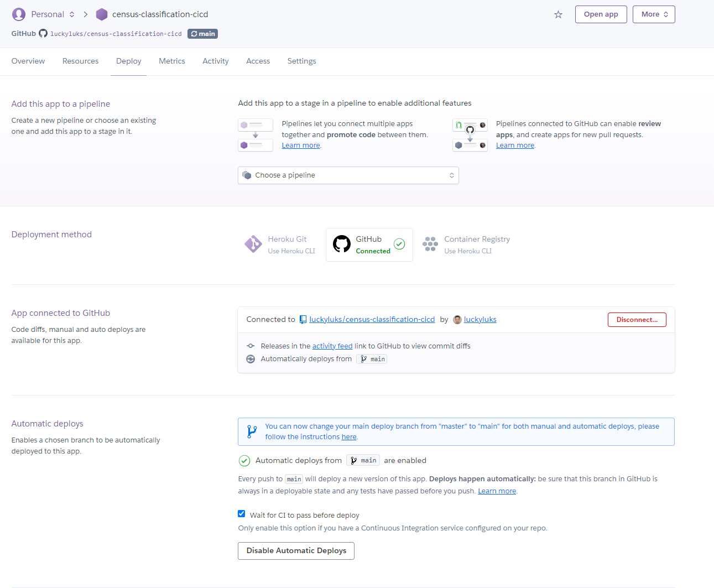
Task: Click the green check beside Automatic deploys enabled
Action: click(244, 461)
